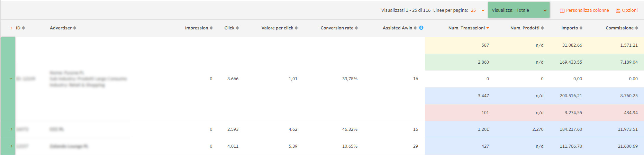Sort by Impression column arrows
This screenshot has width=644, height=155.
(211, 28)
